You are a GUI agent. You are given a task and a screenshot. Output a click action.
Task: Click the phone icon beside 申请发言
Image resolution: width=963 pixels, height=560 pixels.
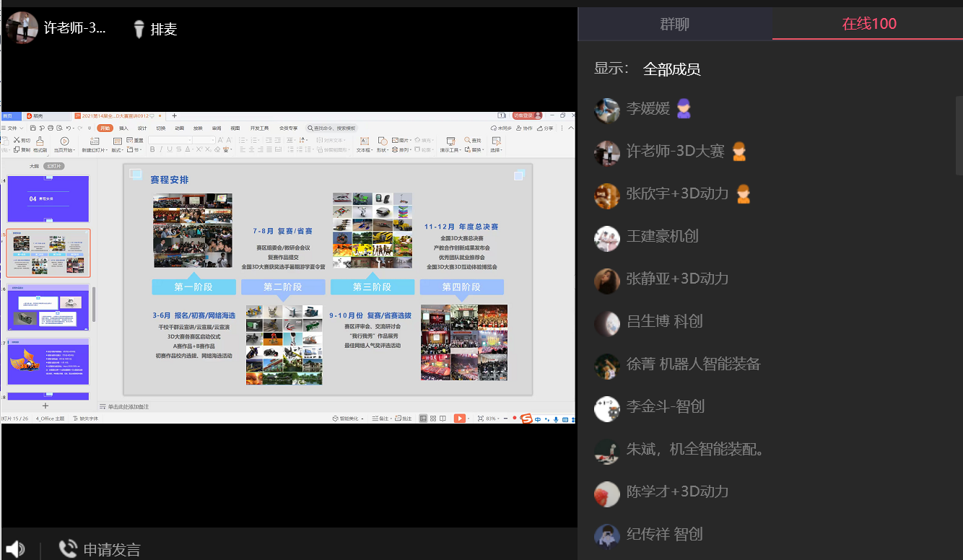click(68, 549)
